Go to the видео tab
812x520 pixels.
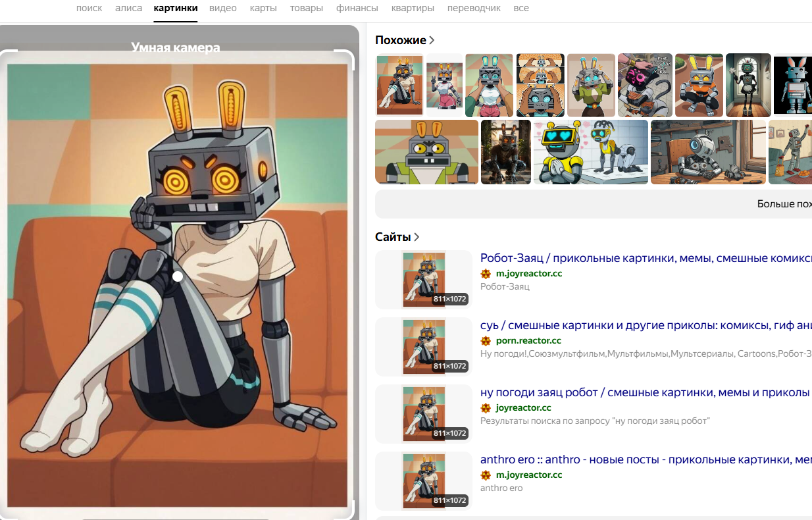tap(223, 9)
